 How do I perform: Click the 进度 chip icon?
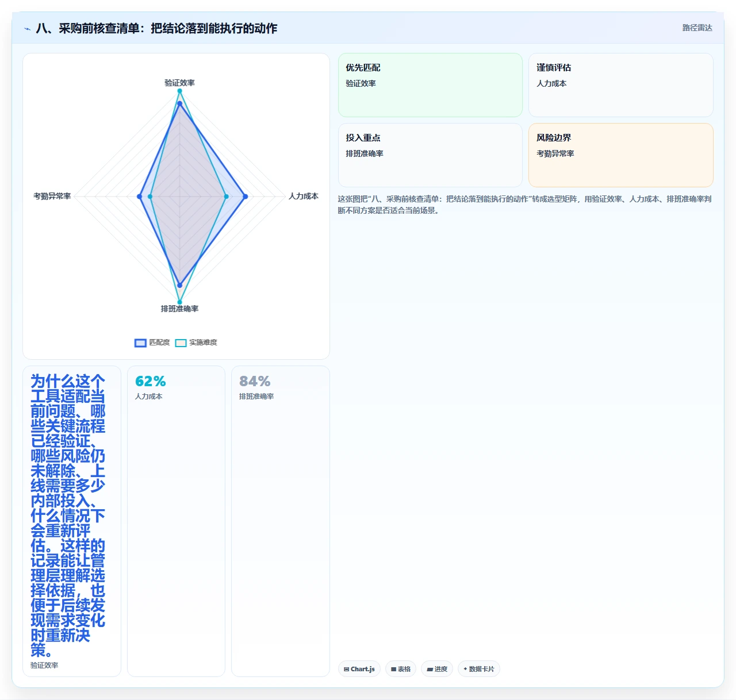tap(430, 669)
